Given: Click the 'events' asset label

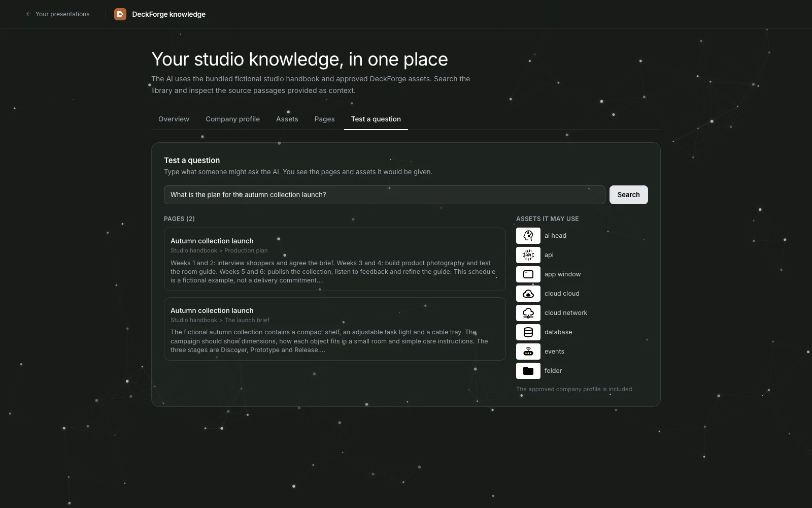Looking at the screenshot, I should [x=554, y=352].
